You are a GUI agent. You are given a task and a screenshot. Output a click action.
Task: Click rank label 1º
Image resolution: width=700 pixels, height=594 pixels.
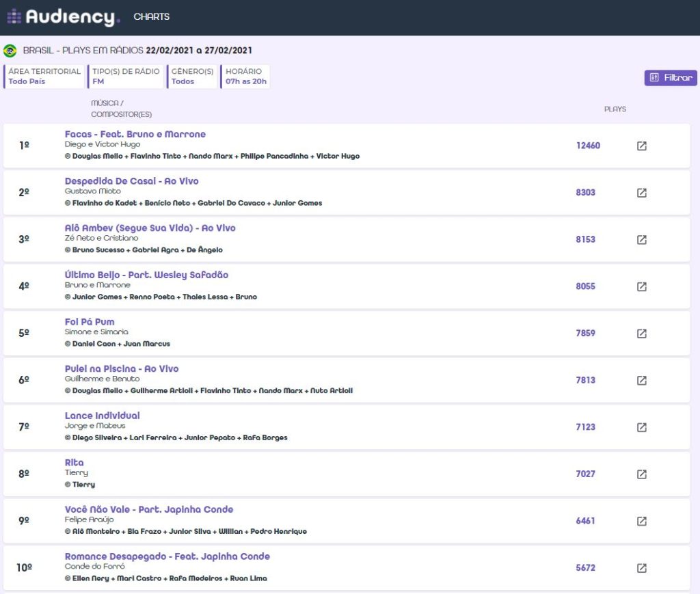(24, 146)
